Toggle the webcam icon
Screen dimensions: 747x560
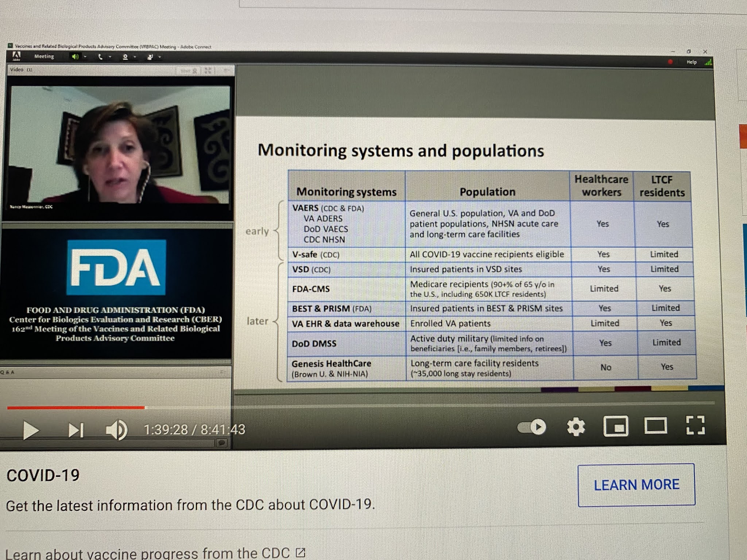tap(125, 57)
